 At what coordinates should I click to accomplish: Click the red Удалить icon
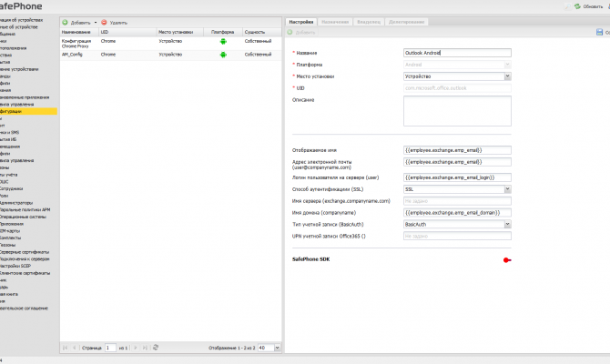tap(104, 23)
